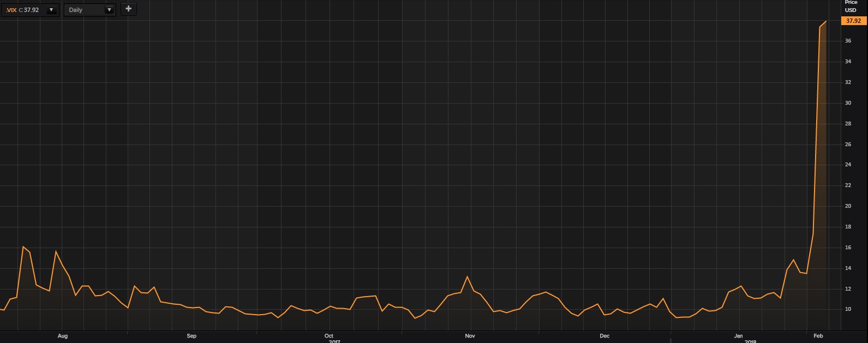Click the 10 value on price axis

coord(848,309)
